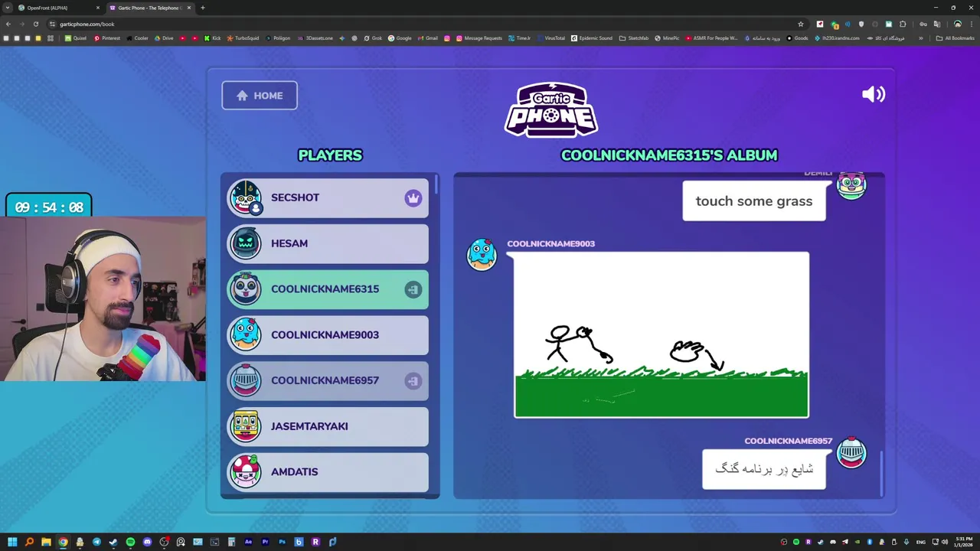This screenshot has height=551, width=980.
Task: Click players list scrollbar
Action: click(436, 184)
